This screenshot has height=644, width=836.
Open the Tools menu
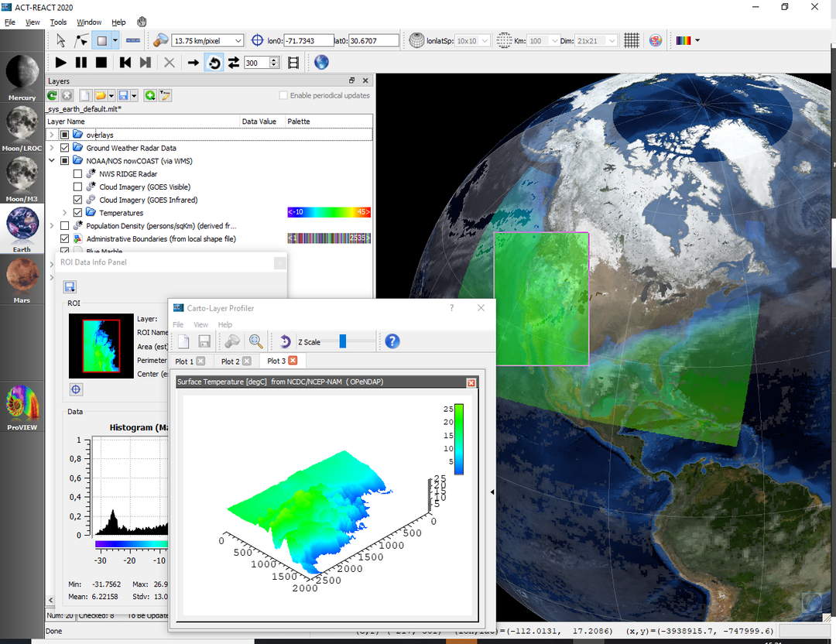[58, 22]
